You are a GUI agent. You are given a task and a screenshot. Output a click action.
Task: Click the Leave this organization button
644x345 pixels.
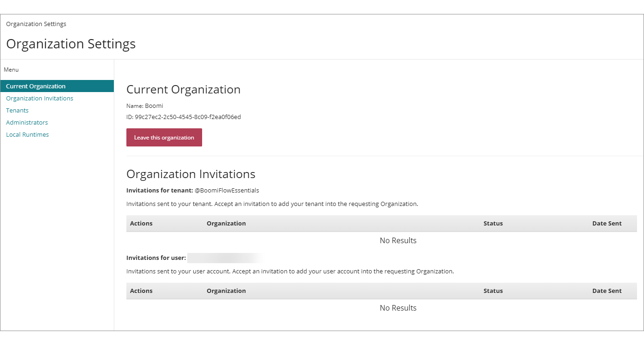[164, 137]
